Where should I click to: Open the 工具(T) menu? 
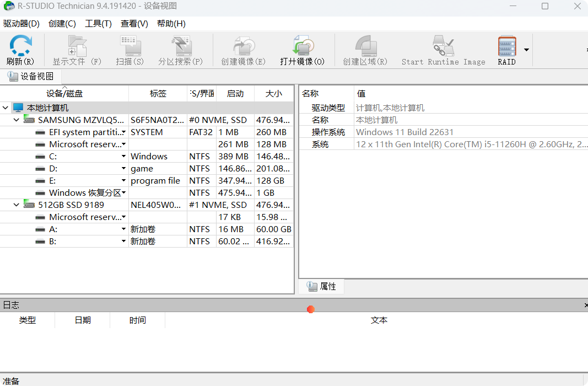(x=98, y=24)
